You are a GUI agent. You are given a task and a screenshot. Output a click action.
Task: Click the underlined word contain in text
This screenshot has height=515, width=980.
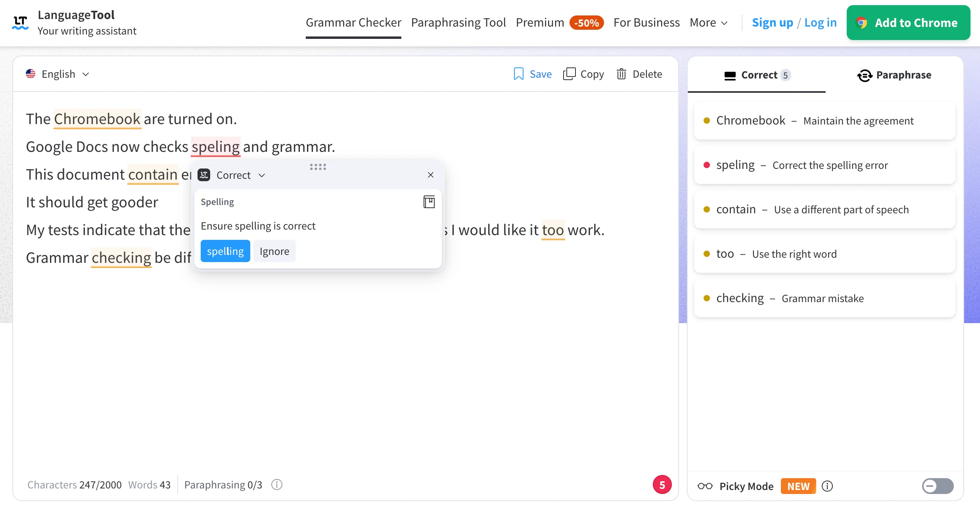pyautogui.click(x=153, y=174)
